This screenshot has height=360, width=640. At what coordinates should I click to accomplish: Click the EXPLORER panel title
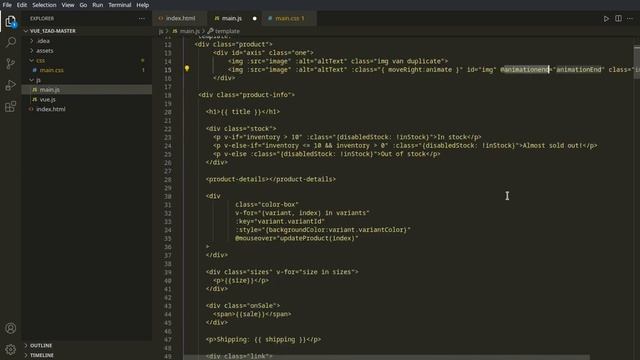click(42, 19)
